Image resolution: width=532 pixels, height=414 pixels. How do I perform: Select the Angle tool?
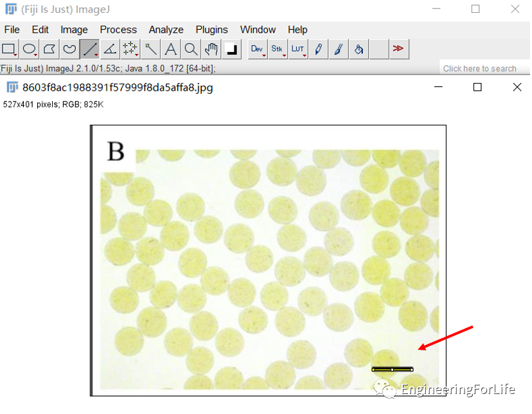tap(110, 50)
